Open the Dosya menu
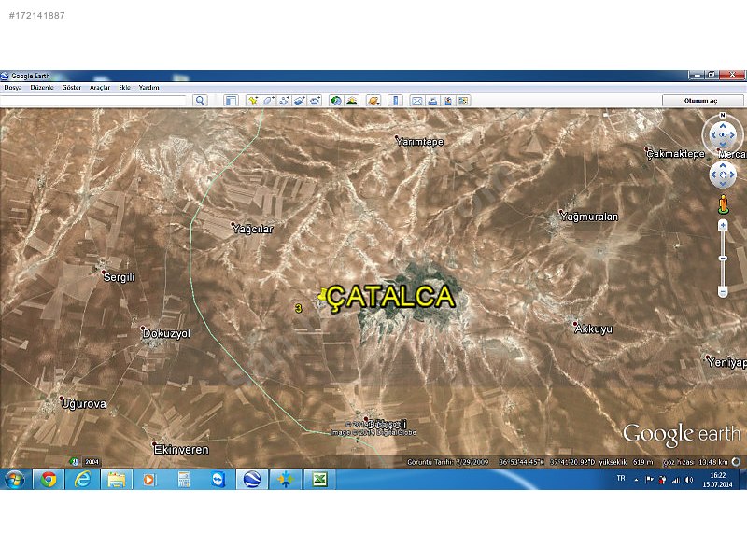This screenshot has width=747, height=560. [13, 88]
